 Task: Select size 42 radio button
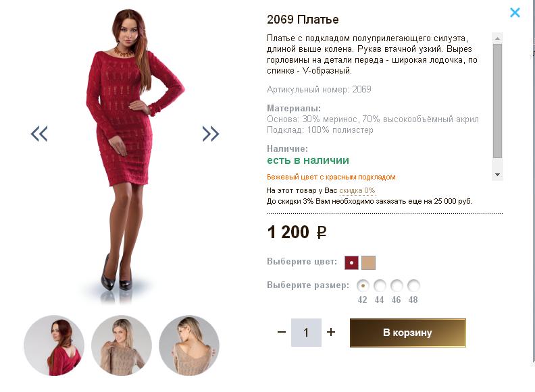[363, 285]
